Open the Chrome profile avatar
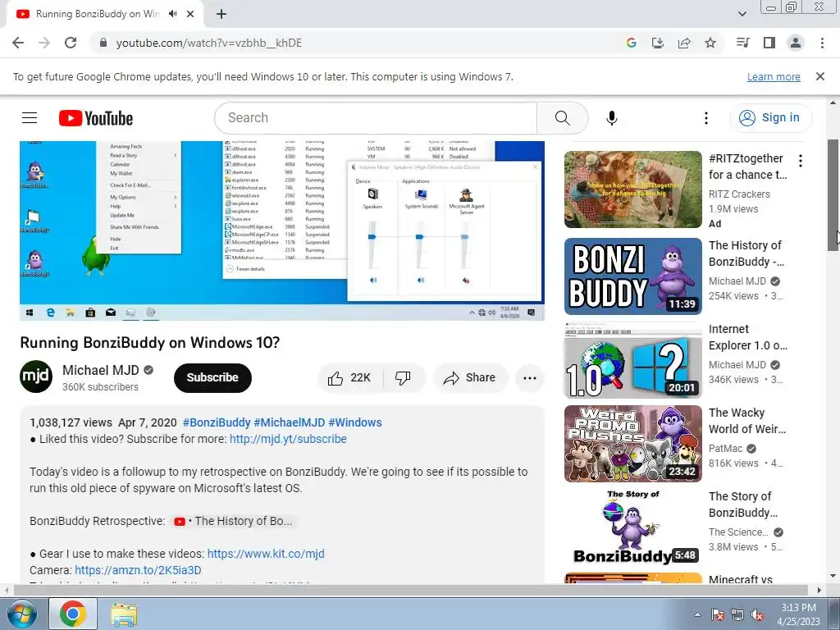Image resolution: width=840 pixels, height=630 pixels. click(x=796, y=43)
